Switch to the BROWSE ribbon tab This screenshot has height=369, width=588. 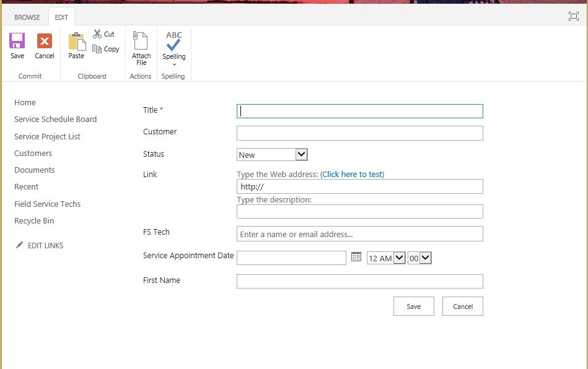(27, 17)
